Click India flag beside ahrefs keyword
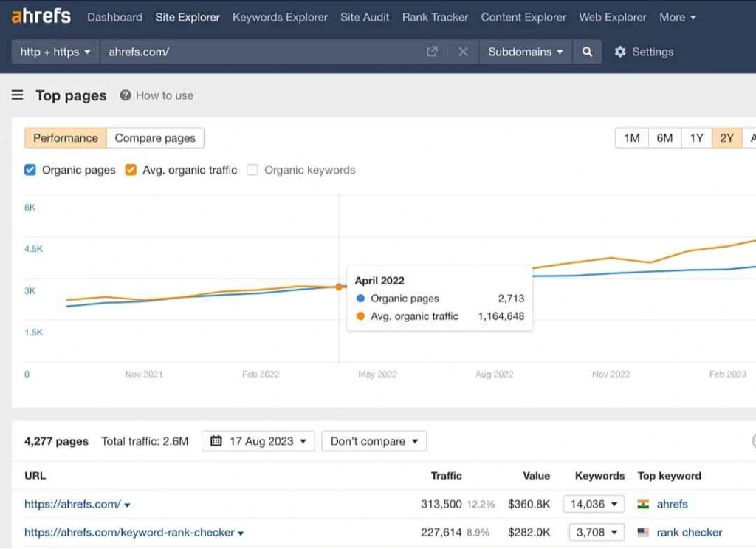This screenshot has width=756, height=549. pos(643,504)
